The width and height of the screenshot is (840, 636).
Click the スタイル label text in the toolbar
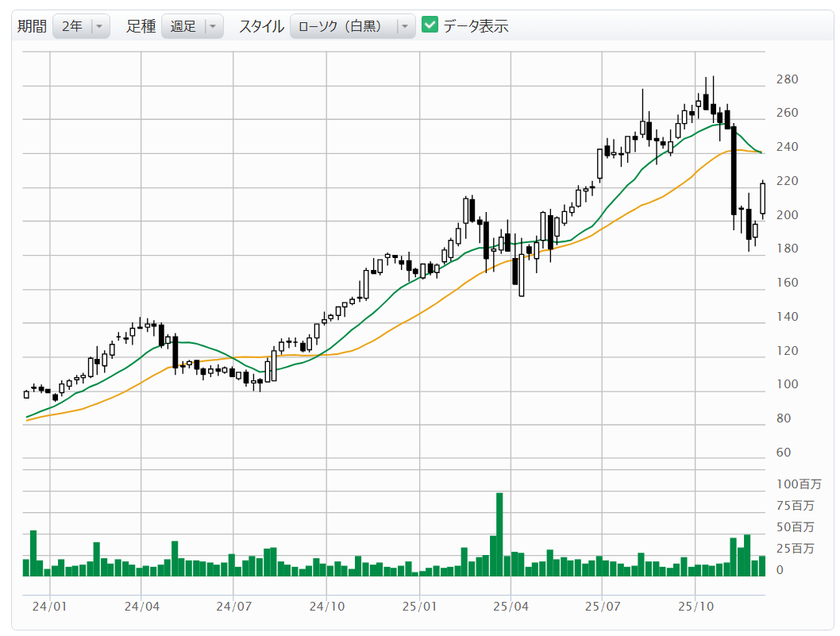click(x=261, y=26)
